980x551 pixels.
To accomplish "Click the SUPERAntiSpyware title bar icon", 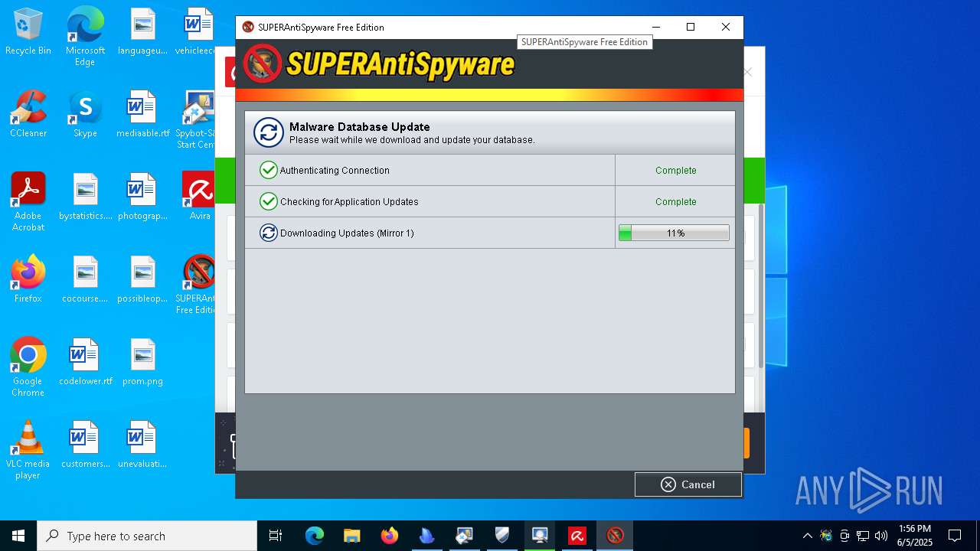I will (248, 27).
